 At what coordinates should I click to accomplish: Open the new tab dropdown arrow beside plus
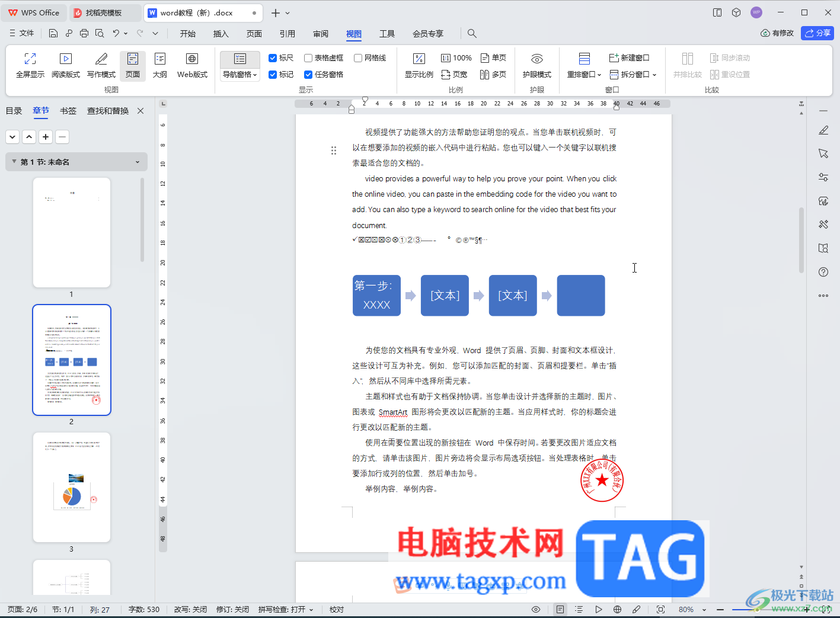[288, 13]
